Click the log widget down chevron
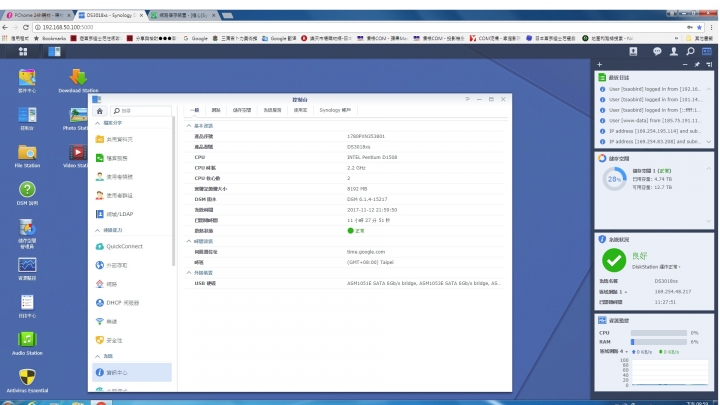The image size is (720, 405). (x=709, y=142)
